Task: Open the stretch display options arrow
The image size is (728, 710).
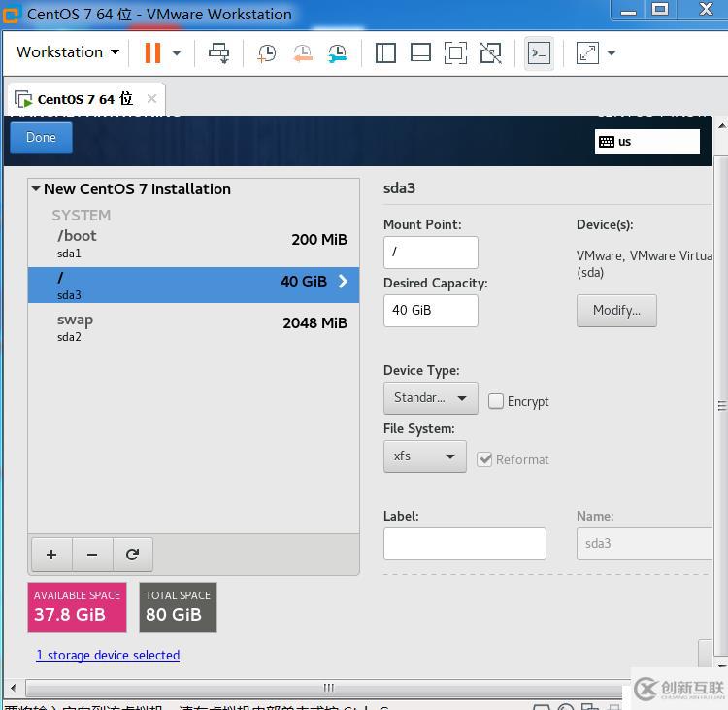Action: [x=612, y=53]
